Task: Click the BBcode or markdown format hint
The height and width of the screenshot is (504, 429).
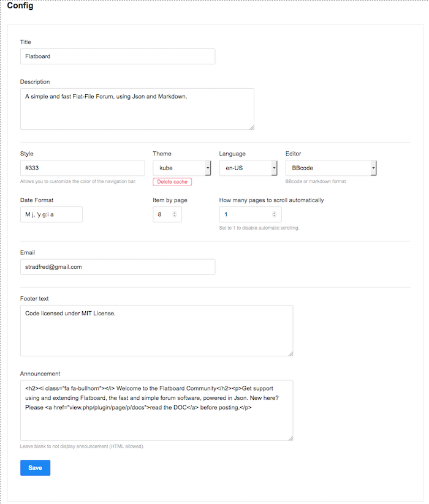Action: [x=316, y=181]
